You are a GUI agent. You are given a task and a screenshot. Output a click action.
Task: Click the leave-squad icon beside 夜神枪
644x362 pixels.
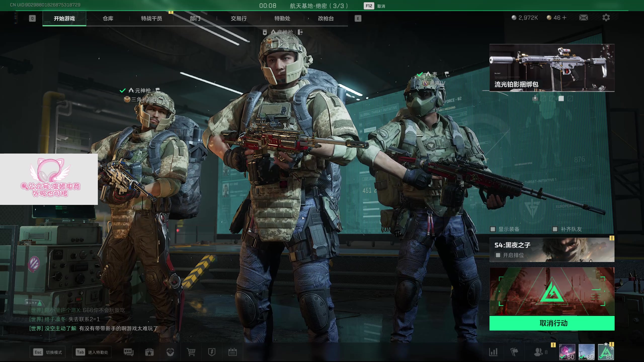click(300, 32)
